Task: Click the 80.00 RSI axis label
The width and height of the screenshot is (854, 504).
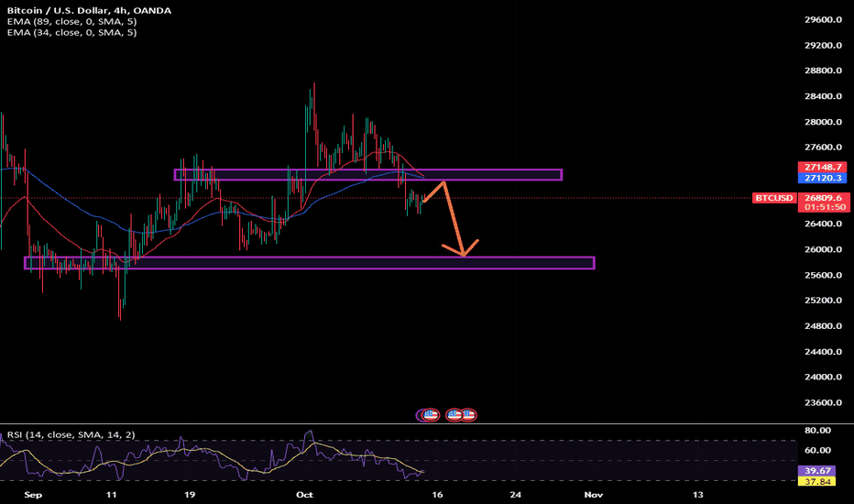Action: click(817, 431)
